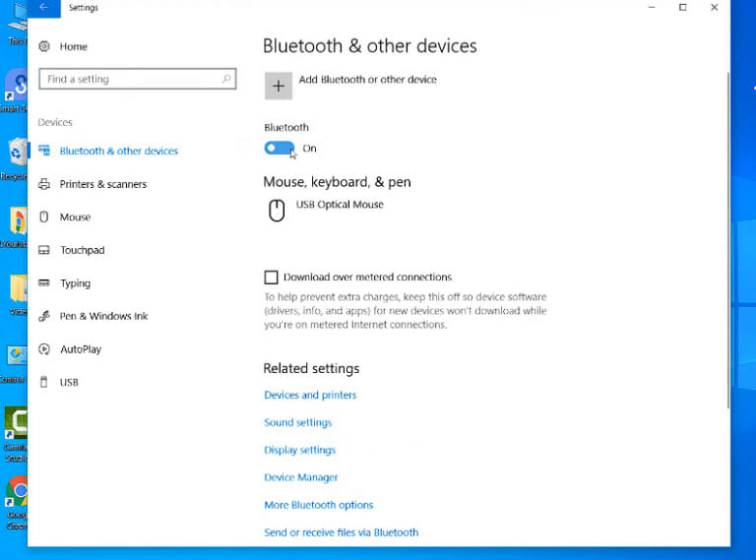The image size is (756, 560).
Task: Open Sound settings link
Action: (298, 422)
